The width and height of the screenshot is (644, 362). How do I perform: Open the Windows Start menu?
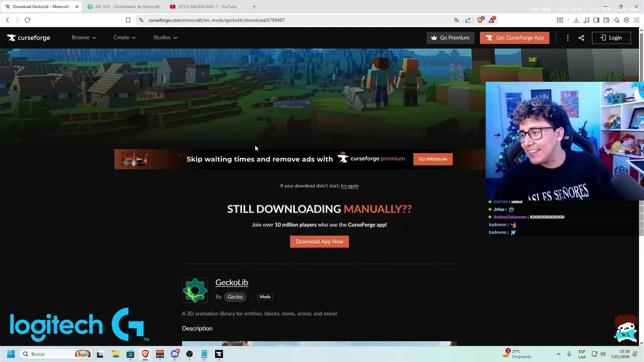(x=11, y=354)
